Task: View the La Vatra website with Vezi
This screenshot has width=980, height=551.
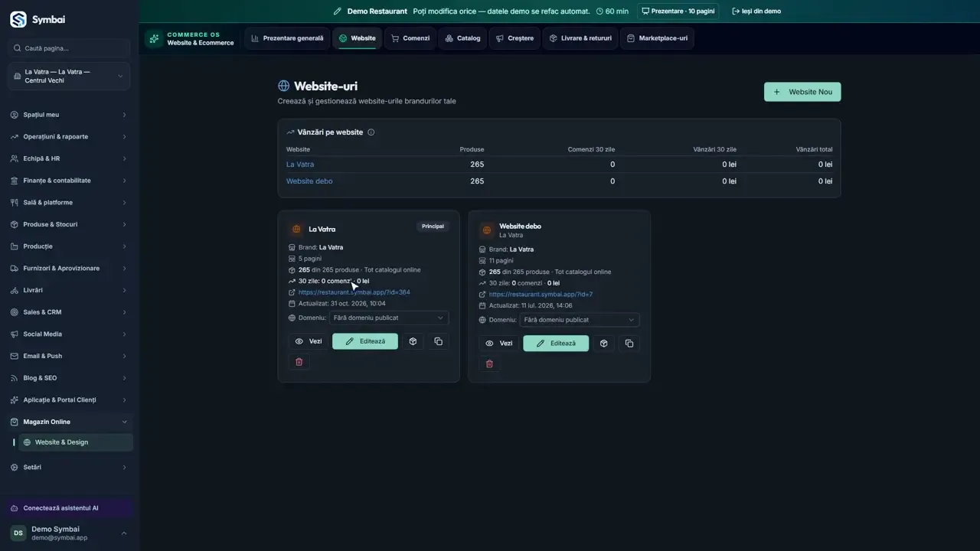Action: (x=309, y=341)
